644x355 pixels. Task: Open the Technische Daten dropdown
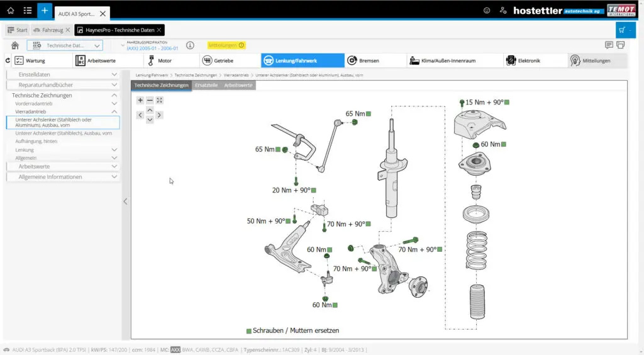65,45
